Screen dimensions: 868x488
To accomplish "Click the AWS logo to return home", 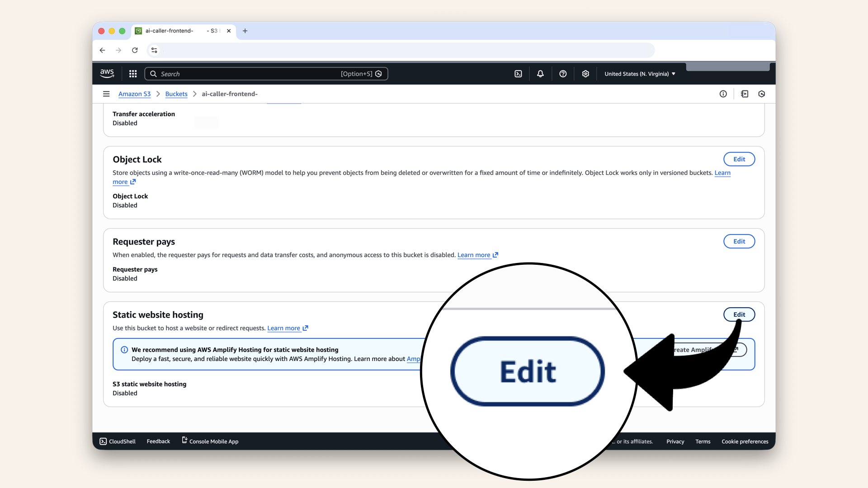I will [x=107, y=73].
